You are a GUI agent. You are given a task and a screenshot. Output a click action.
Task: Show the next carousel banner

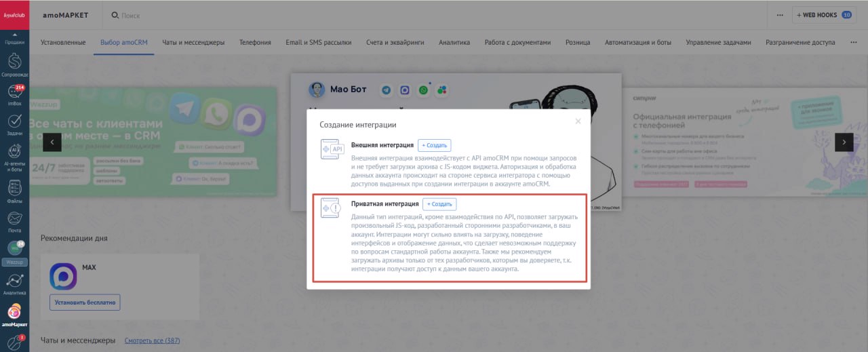tap(844, 142)
